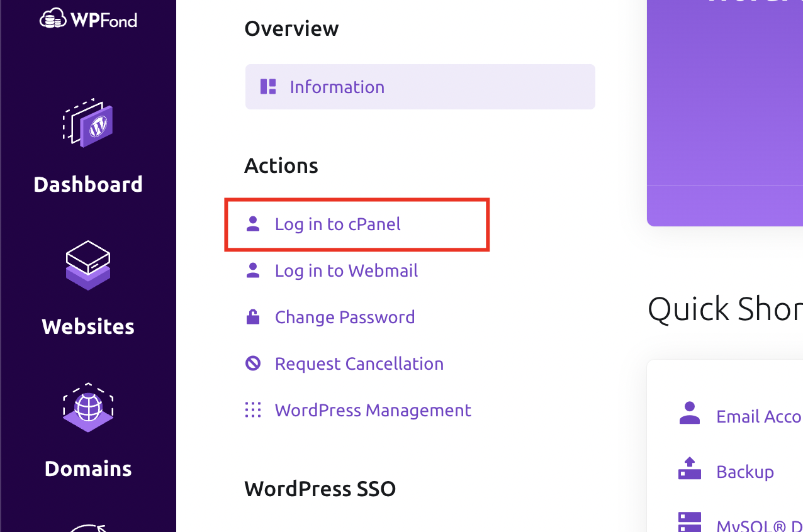
Task: Open Domains via its globe icon
Action: (x=88, y=408)
